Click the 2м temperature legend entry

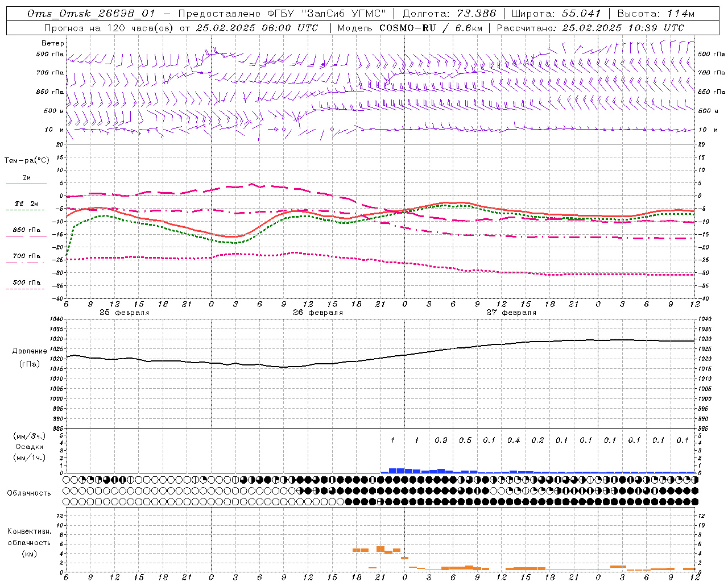click(x=27, y=177)
